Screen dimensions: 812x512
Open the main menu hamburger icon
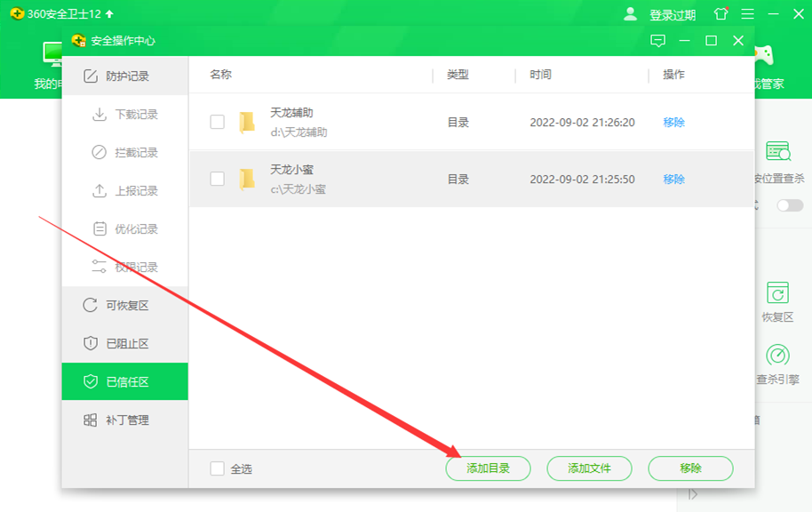tap(747, 14)
